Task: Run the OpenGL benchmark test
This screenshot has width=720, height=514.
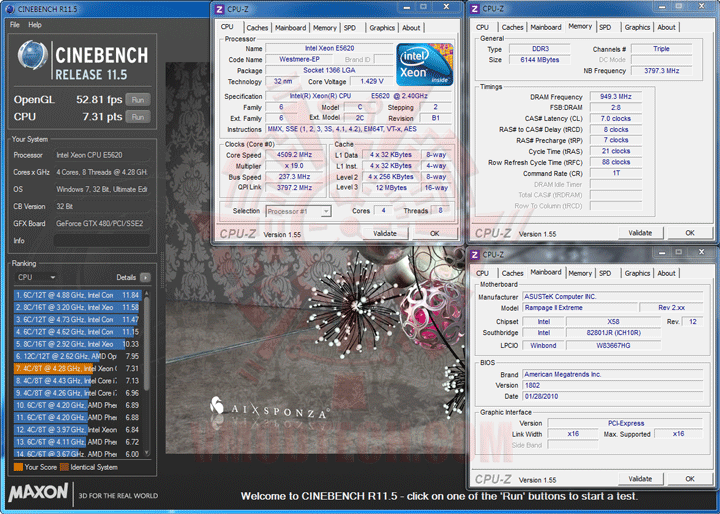Action: [138, 100]
